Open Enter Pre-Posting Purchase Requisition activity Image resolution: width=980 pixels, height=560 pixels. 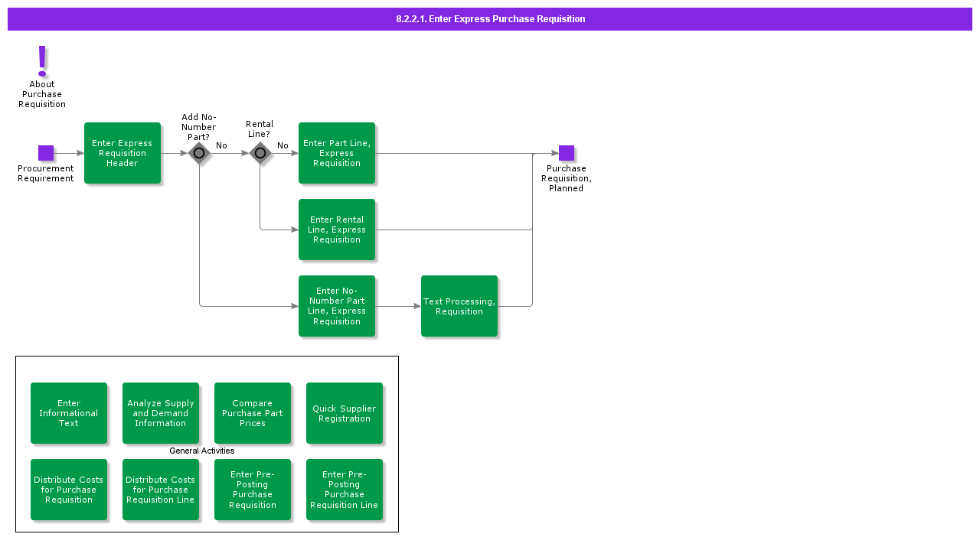(253, 490)
